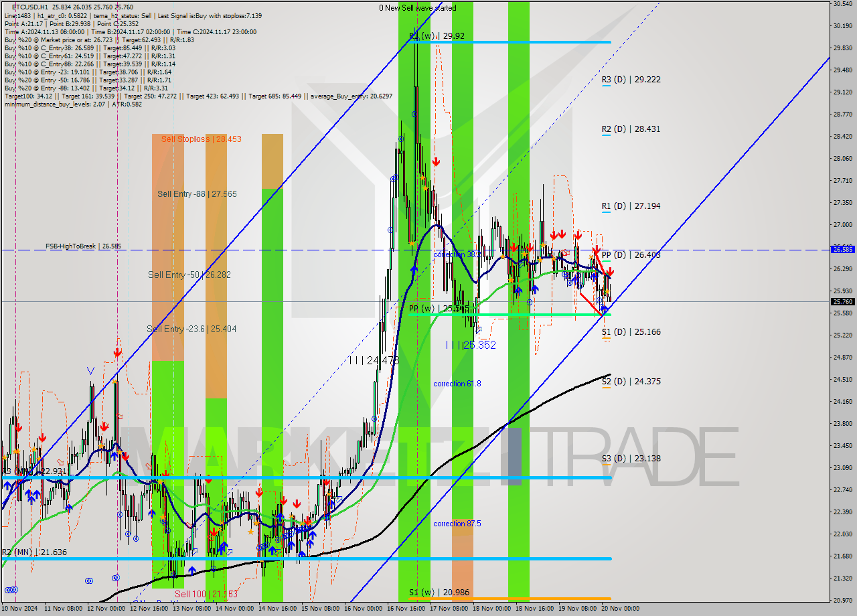Screen dimensions: 857x616
Task: Click the '10 Nov 2024' date on time axis
Action: (x=21, y=609)
